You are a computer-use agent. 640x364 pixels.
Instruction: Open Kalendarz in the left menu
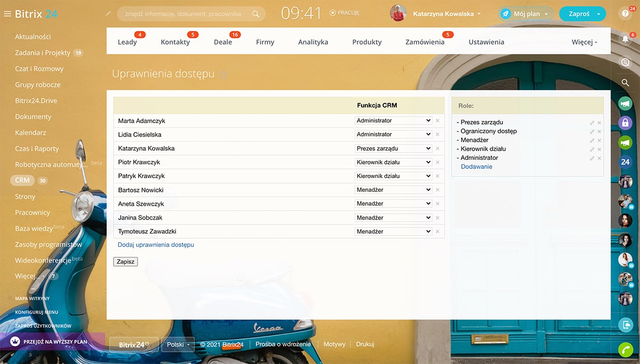pos(30,133)
